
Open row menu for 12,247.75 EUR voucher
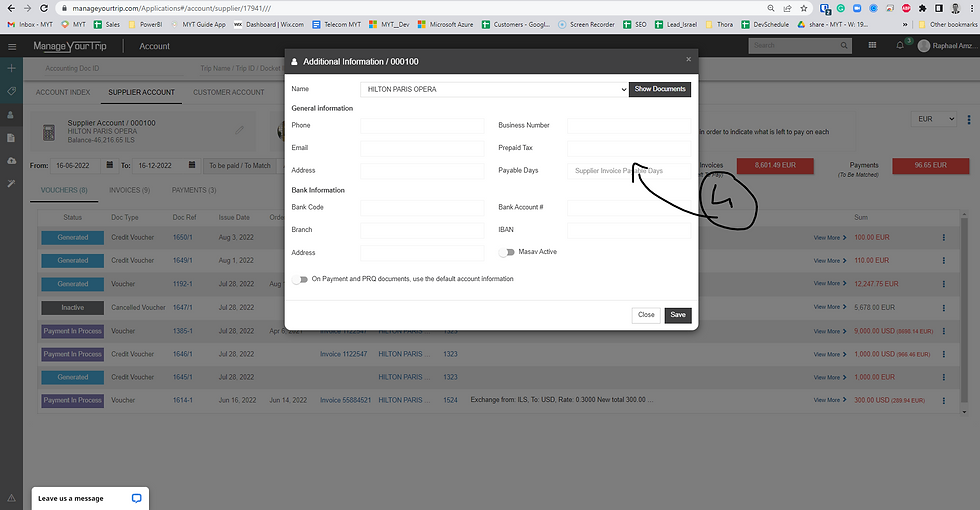pos(944,284)
